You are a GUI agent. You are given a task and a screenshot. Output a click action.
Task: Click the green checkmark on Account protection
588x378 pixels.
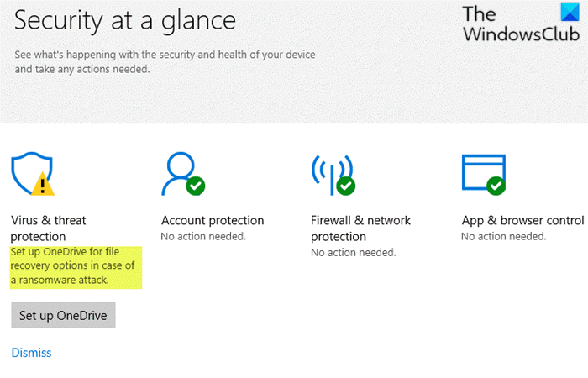196,185
